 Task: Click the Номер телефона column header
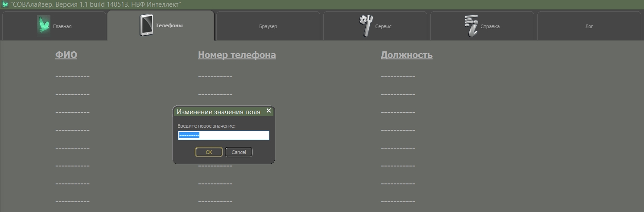click(237, 55)
